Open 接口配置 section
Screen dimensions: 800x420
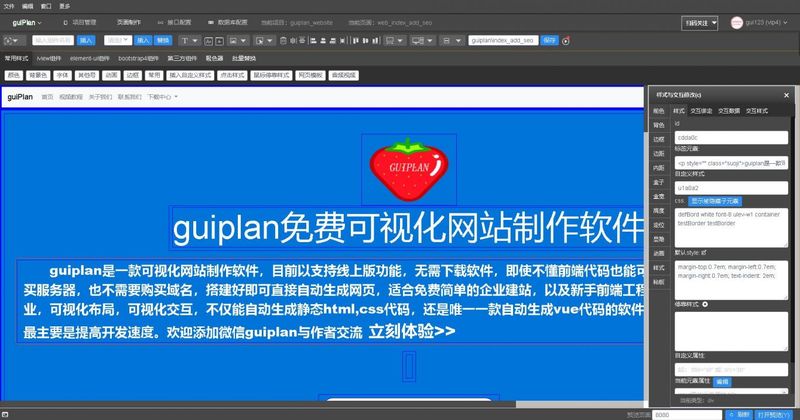[x=174, y=22]
